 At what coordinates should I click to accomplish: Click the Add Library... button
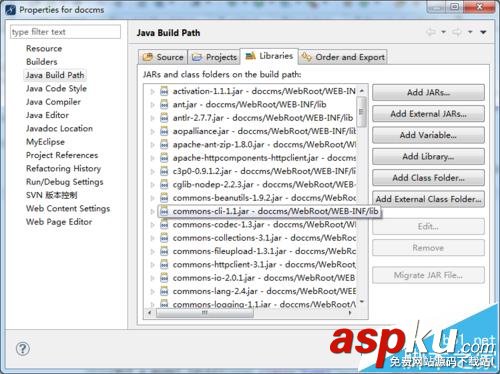(428, 156)
